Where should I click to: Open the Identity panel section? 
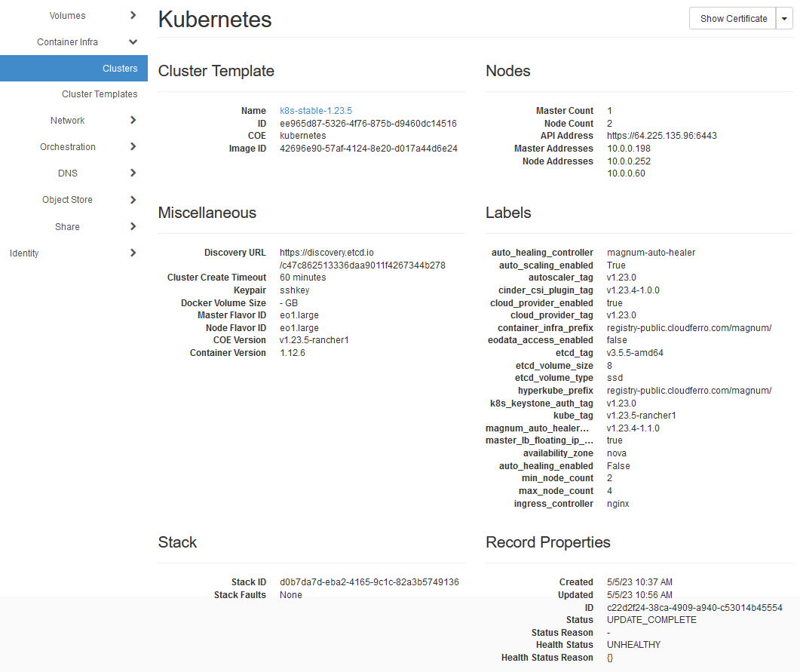[24, 253]
